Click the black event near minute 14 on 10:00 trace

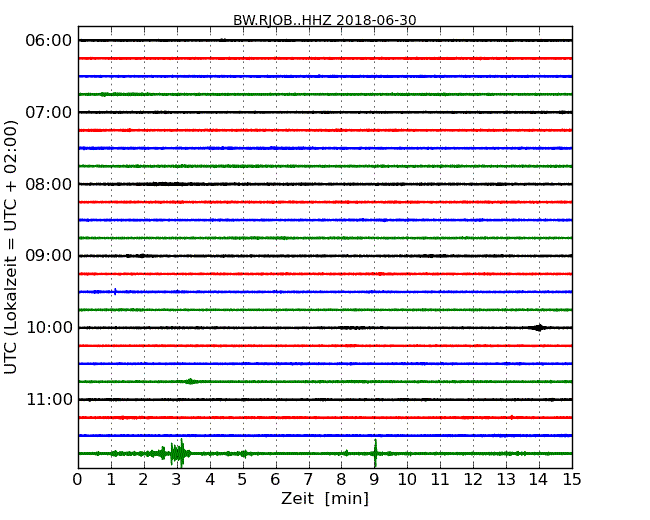(x=539, y=328)
